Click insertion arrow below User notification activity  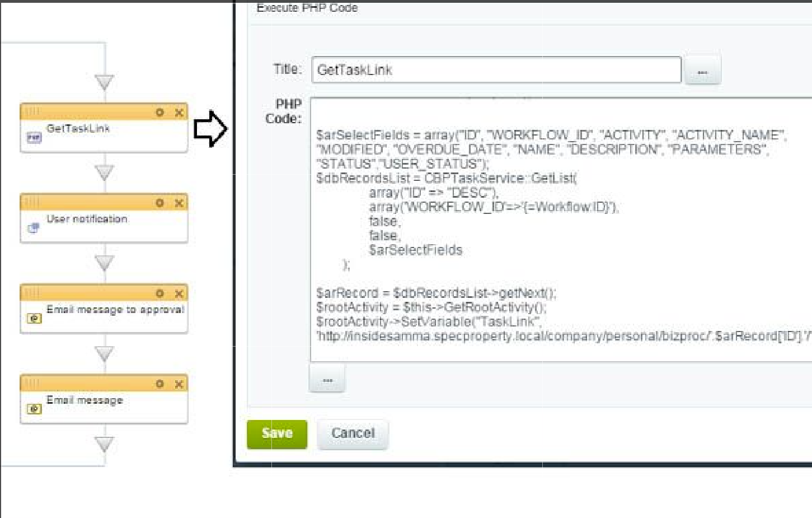pos(105,263)
